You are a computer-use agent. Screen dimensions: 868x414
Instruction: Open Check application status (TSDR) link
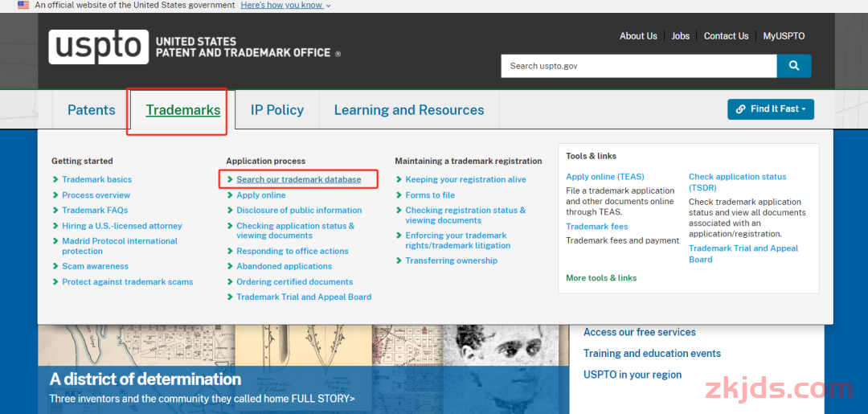[x=737, y=182]
